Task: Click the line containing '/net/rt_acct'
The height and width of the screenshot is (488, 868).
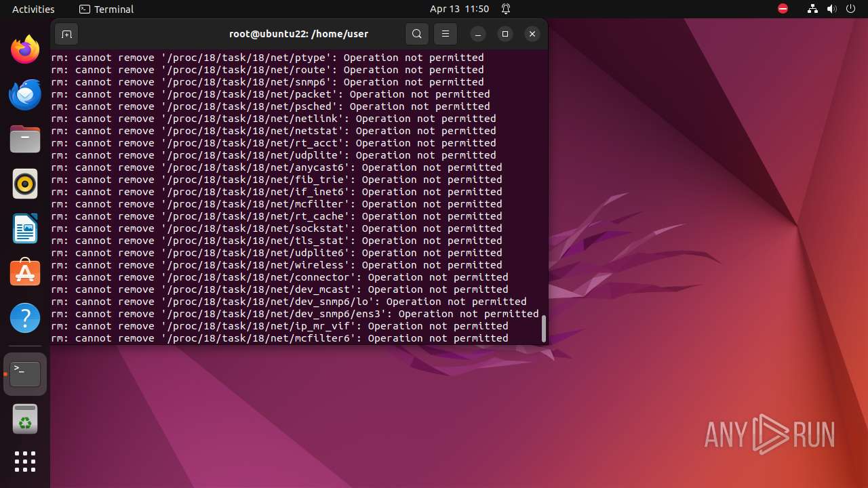Action: click(273, 143)
